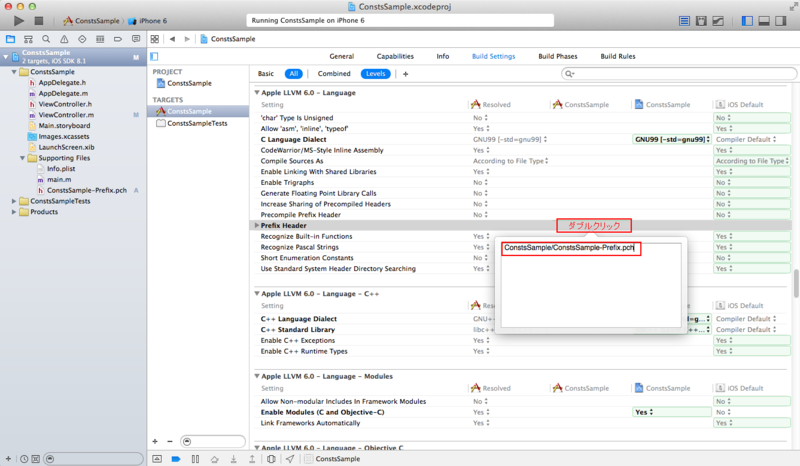This screenshot has width=800, height=466.
Task: Collapse the Supporting Files group
Action: tap(22, 158)
